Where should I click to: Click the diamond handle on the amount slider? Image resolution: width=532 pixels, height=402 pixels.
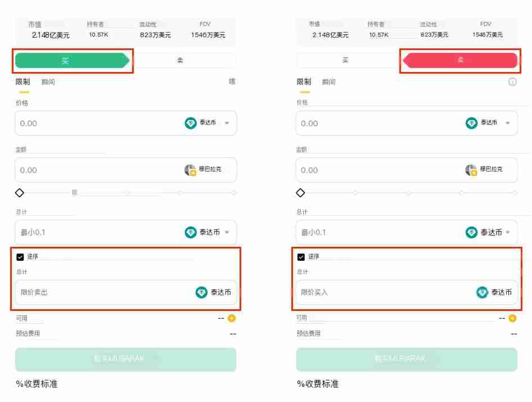coord(19,192)
